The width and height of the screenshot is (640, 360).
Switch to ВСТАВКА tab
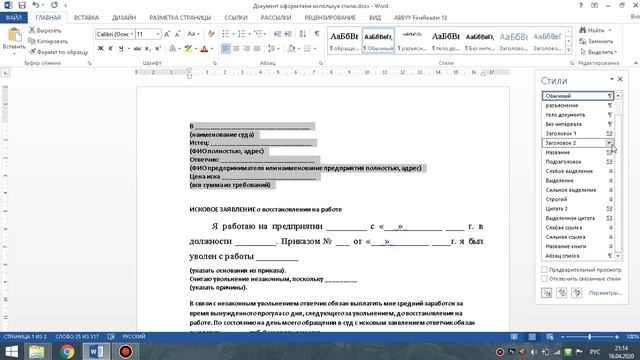click(x=86, y=18)
